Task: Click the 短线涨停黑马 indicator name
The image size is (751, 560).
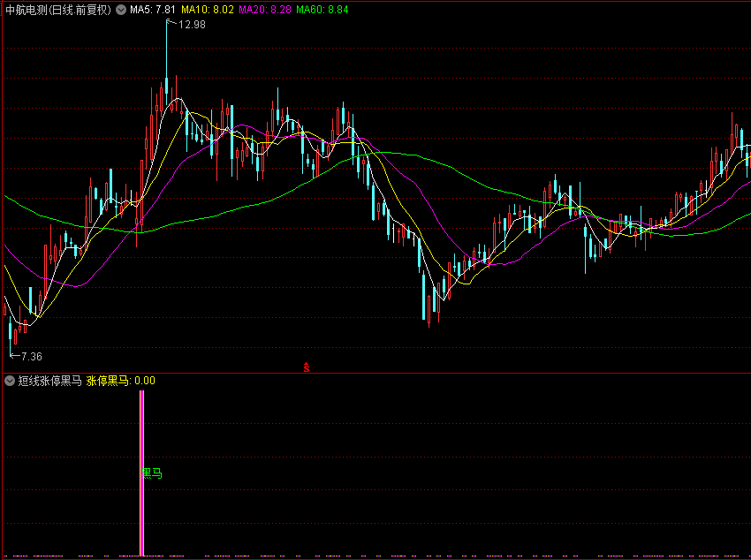Action: tap(50, 381)
